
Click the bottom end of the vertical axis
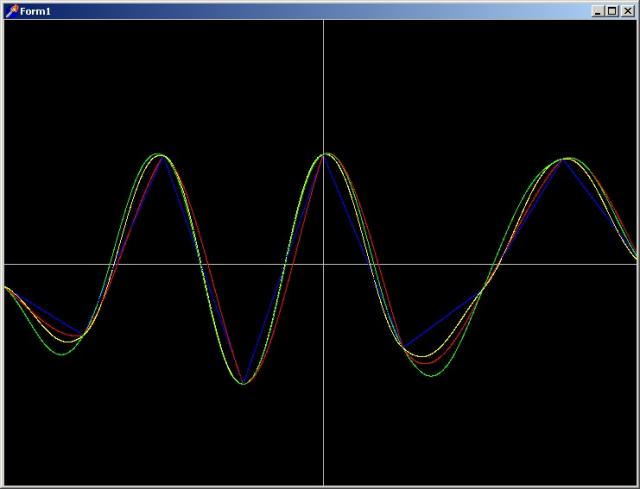pos(323,482)
